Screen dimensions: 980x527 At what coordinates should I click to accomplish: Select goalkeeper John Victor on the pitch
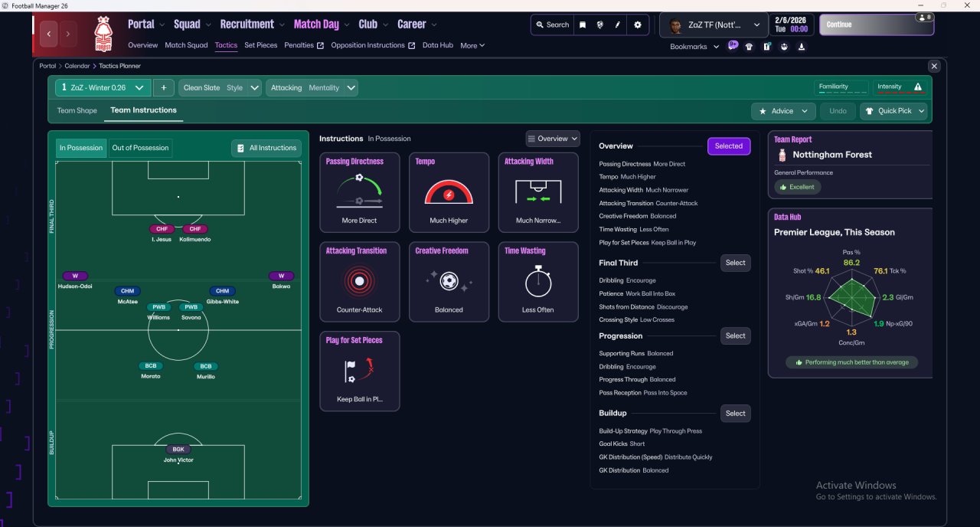click(x=178, y=454)
